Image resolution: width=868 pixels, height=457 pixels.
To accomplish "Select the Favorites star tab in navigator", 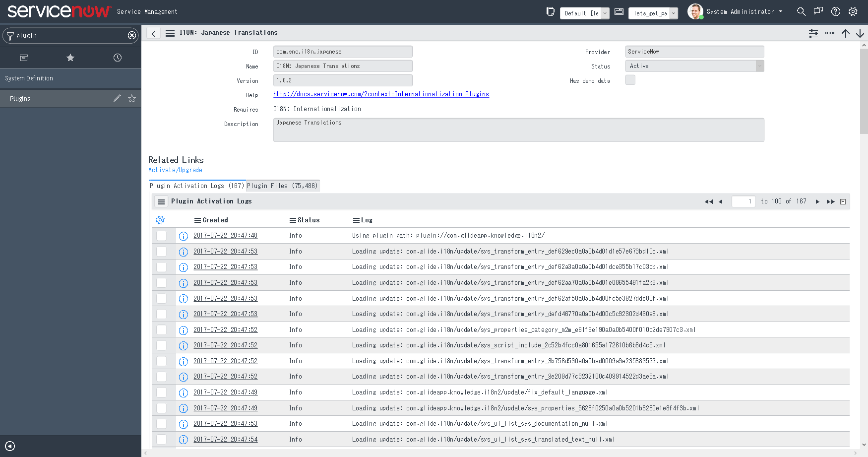I will (70, 58).
